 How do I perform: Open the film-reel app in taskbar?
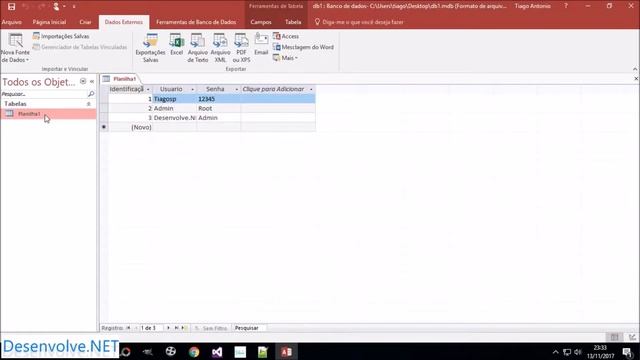pos(171,352)
